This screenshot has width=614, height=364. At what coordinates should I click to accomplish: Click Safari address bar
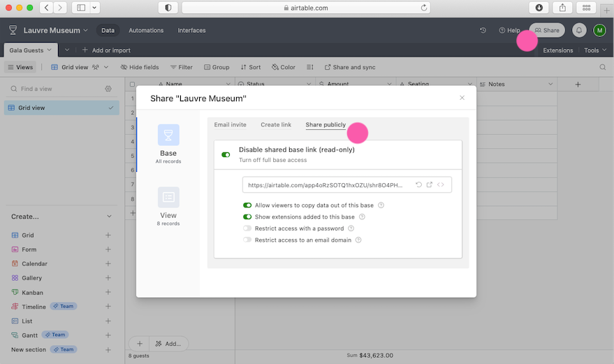pos(306,8)
